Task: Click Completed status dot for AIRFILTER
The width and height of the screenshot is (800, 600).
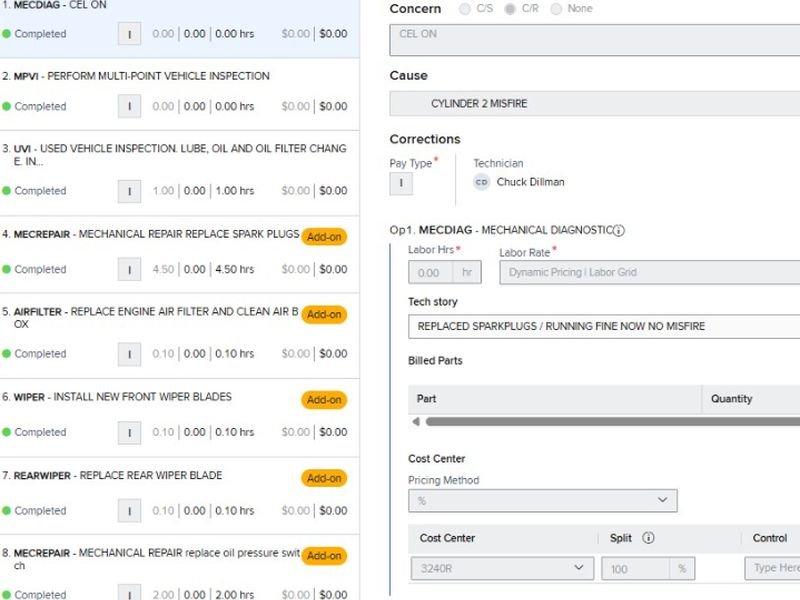Action: click(x=7, y=353)
